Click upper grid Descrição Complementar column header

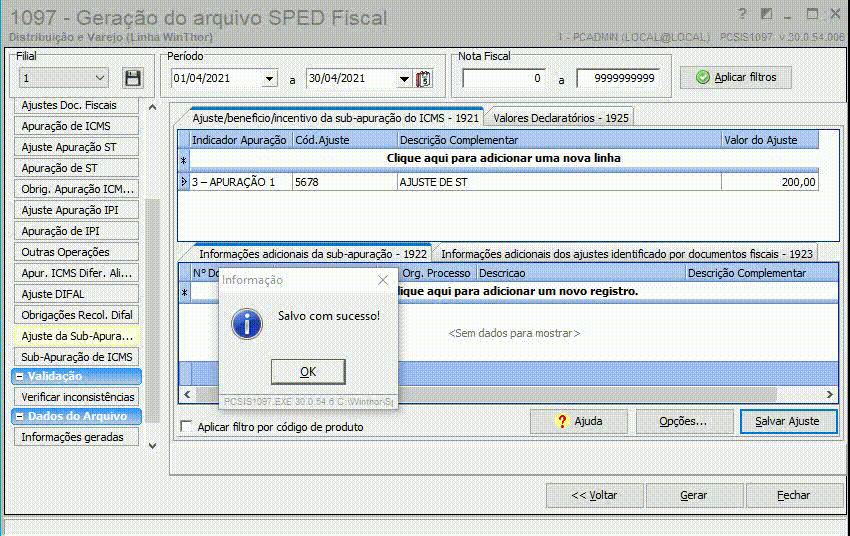559,140
